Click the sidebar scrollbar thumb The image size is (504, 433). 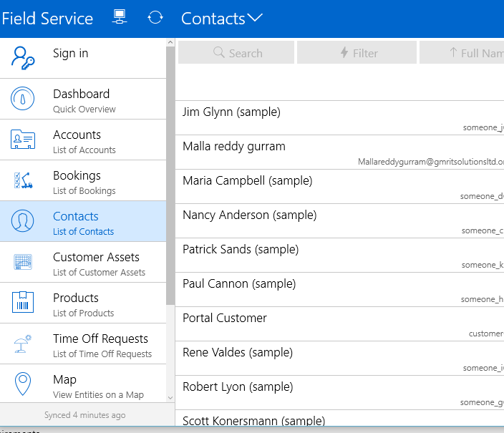coord(170,176)
